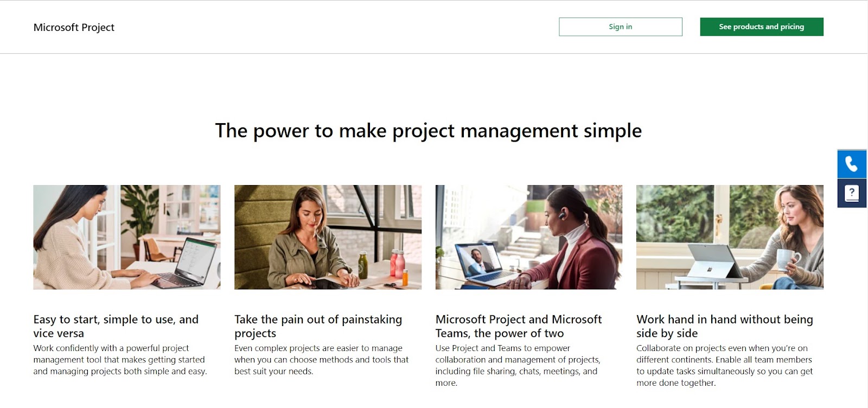Click the 'Microsoft Project and Microsoft Teams' heading

pyautogui.click(x=519, y=326)
